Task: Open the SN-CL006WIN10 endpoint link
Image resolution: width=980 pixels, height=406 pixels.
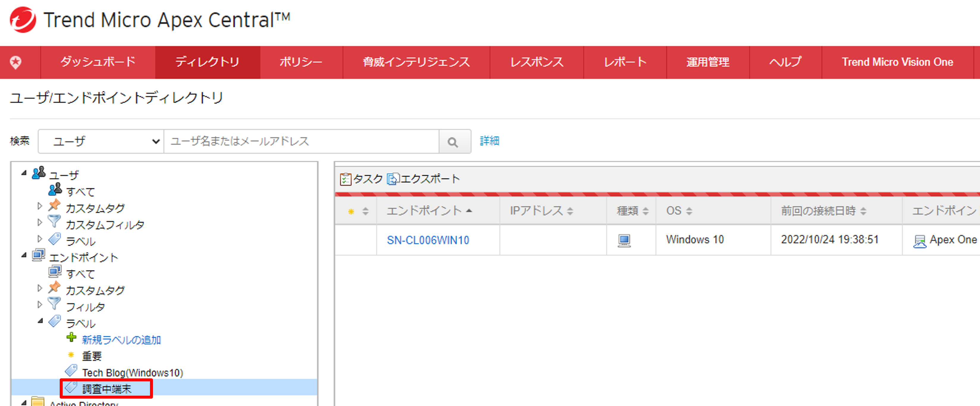Action: 428,240
